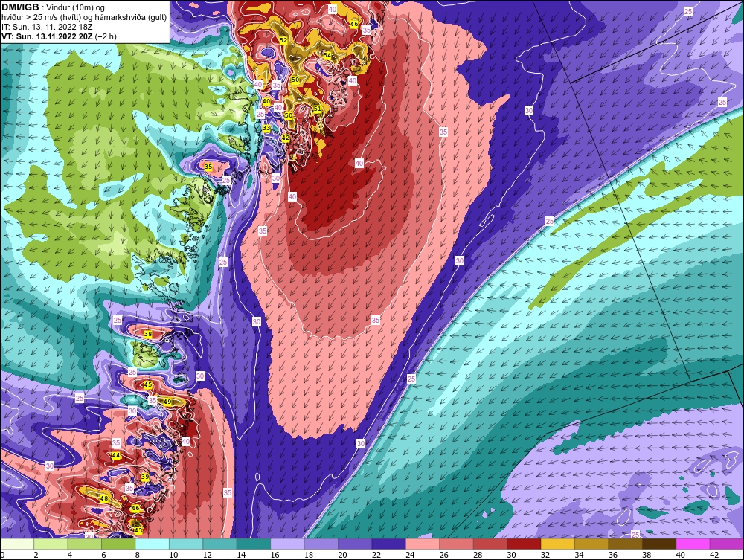
Task: Select the yellow gust label 38
Action: point(148,334)
